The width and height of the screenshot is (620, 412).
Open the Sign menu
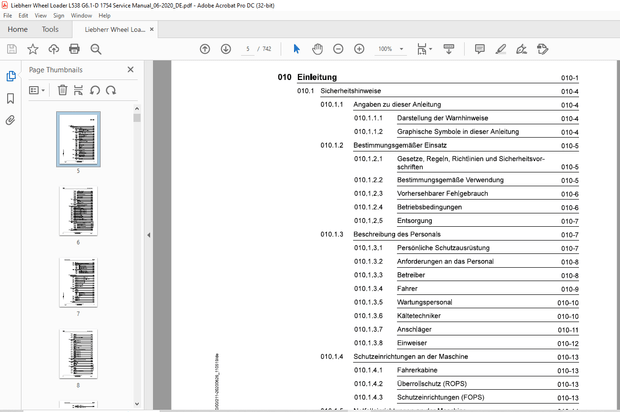59,15
